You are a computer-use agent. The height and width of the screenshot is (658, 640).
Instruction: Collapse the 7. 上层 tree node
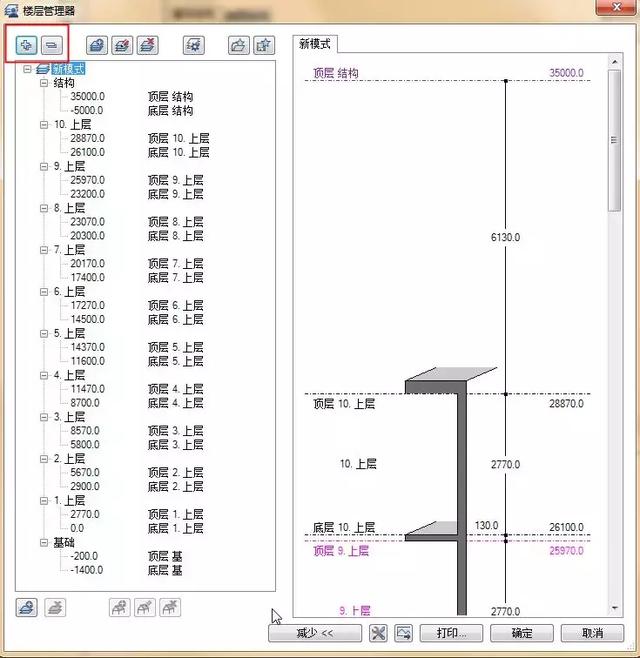(x=44, y=250)
